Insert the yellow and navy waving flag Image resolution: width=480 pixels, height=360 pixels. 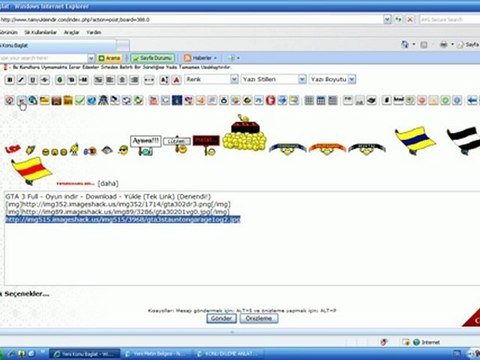pos(415,140)
